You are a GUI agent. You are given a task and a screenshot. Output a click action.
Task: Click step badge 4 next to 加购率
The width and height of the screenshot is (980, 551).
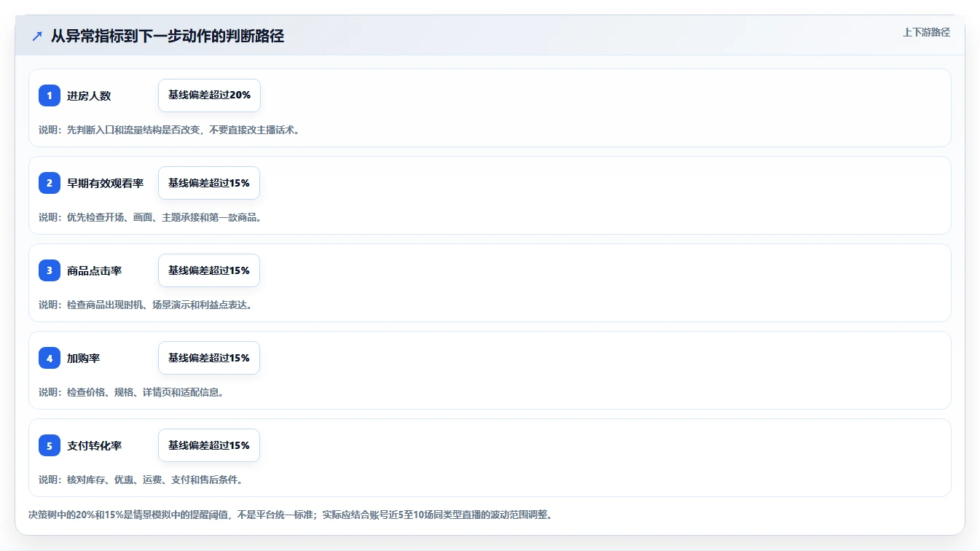(50, 358)
